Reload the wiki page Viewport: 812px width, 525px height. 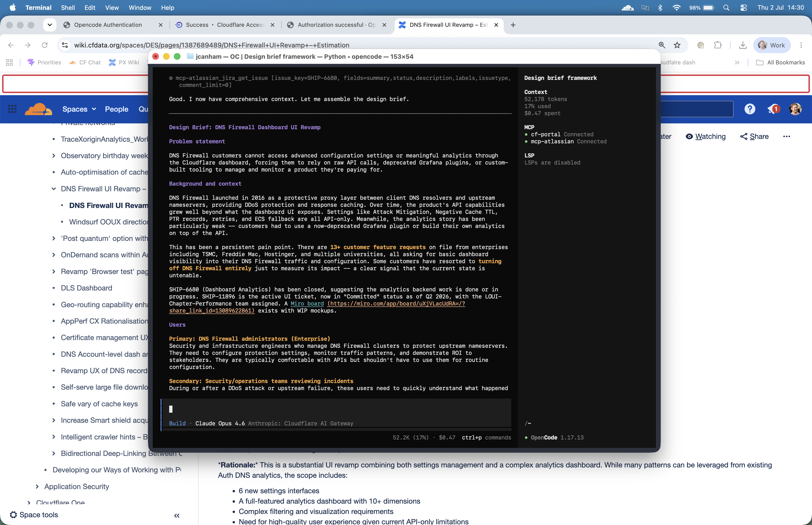pyautogui.click(x=45, y=45)
